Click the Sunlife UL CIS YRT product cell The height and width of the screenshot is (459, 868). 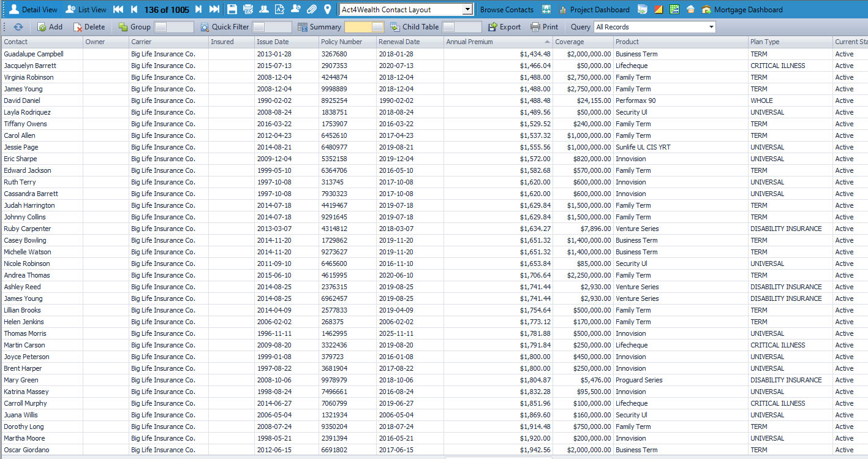681,147
